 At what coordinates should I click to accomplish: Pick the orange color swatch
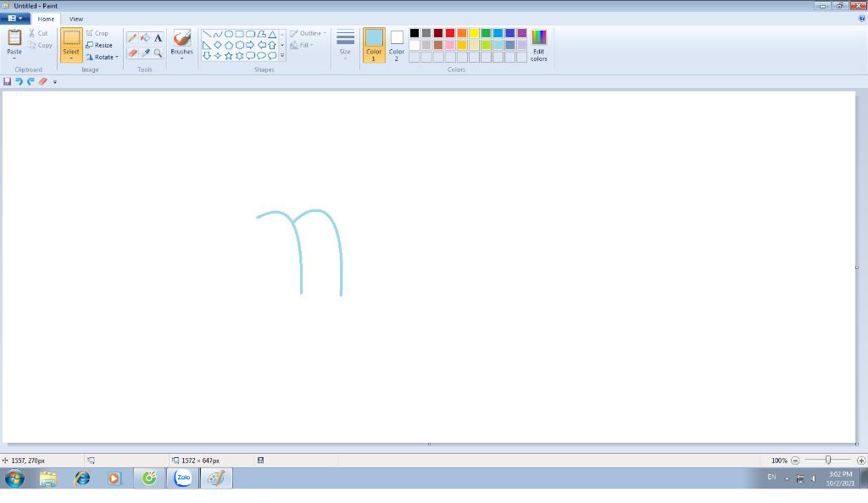click(462, 33)
